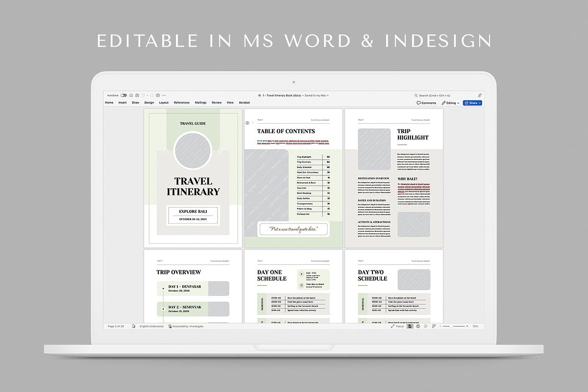588x392 pixels.
Task: Enable Focus mode
Action: 397,326
